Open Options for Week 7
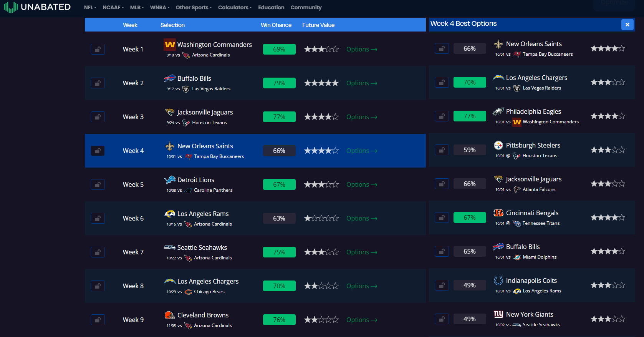Screen dimensions: 644x337 [362, 252]
